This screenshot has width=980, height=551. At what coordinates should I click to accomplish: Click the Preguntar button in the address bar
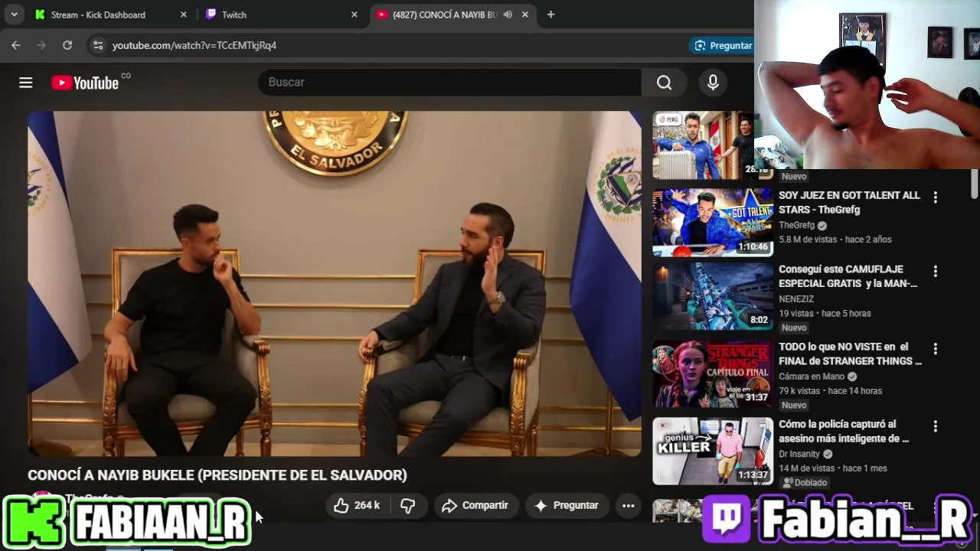[x=722, y=45]
